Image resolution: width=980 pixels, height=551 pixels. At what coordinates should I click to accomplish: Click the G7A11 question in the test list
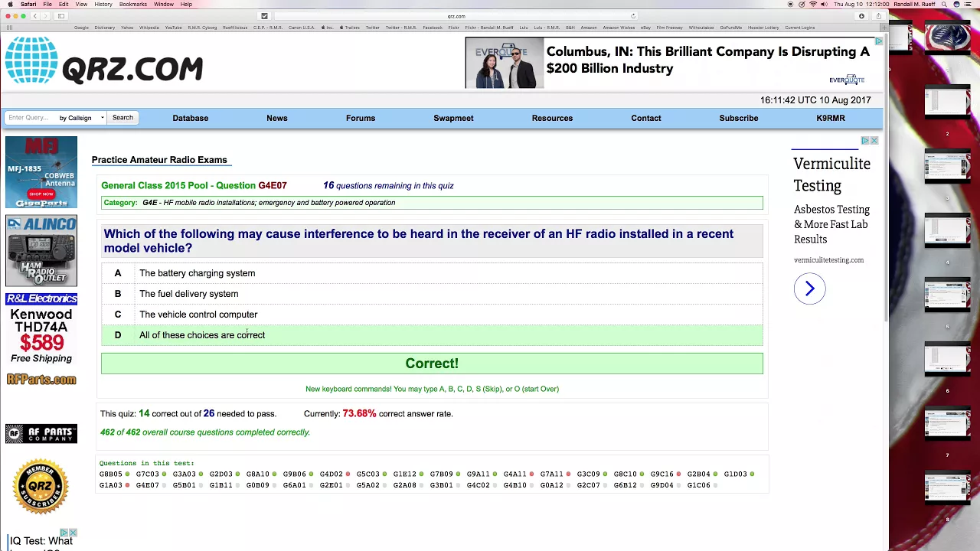pyautogui.click(x=551, y=474)
